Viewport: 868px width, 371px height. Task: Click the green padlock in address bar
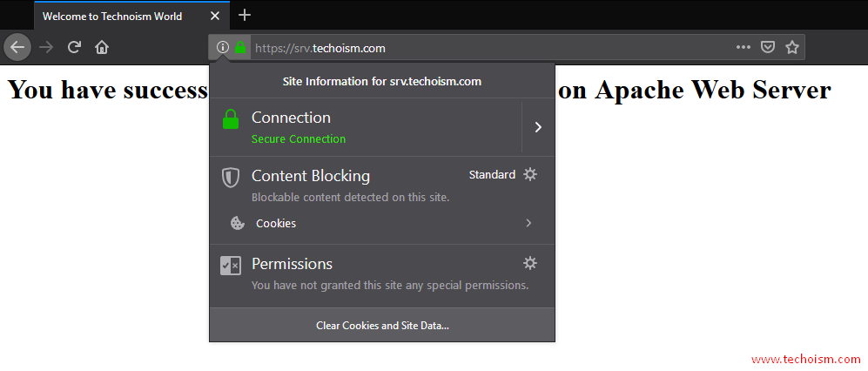(x=240, y=48)
